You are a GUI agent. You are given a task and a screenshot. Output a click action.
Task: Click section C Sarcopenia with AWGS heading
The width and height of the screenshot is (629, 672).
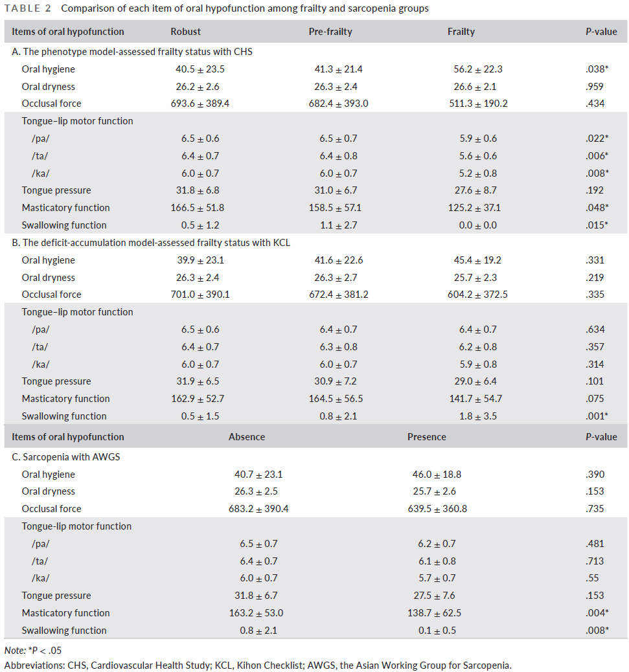point(66,457)
